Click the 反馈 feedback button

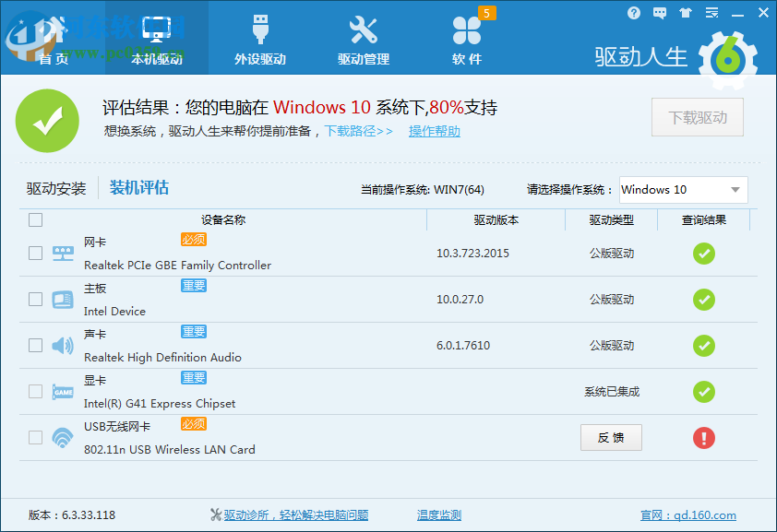click(x=611, y=437)
